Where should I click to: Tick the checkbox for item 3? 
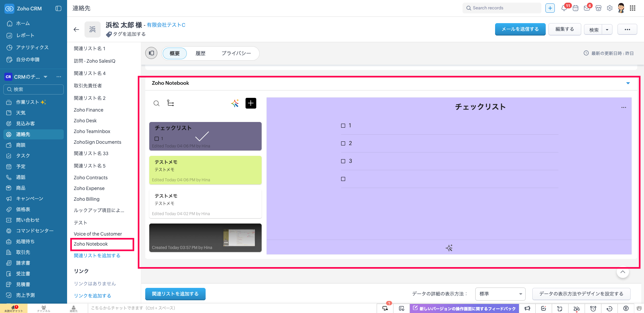point(343,161)
